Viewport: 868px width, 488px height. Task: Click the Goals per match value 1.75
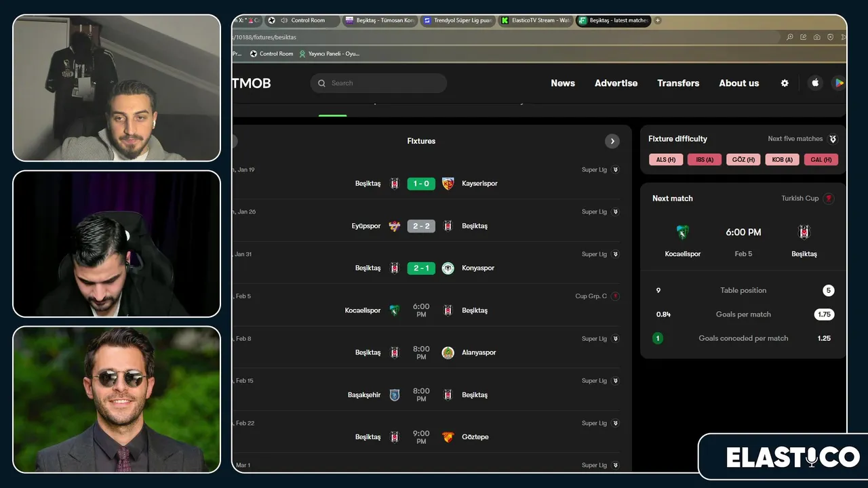click(x=824, y=314)
